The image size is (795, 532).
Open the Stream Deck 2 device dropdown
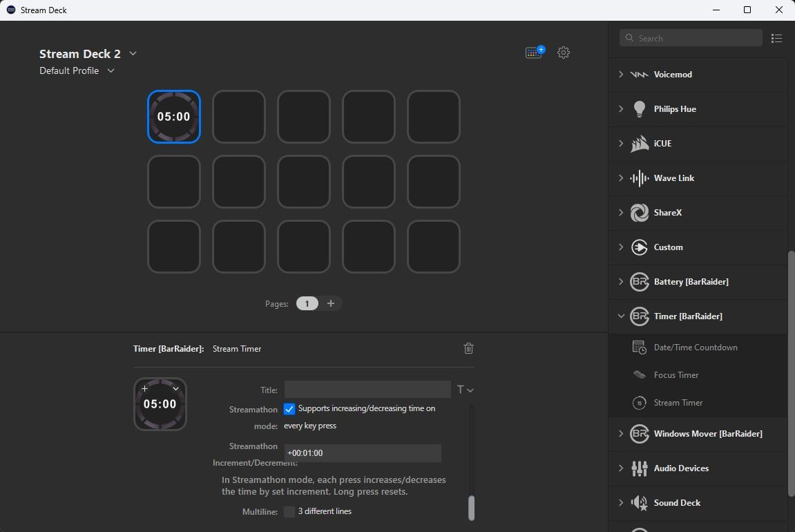[133, 54]
